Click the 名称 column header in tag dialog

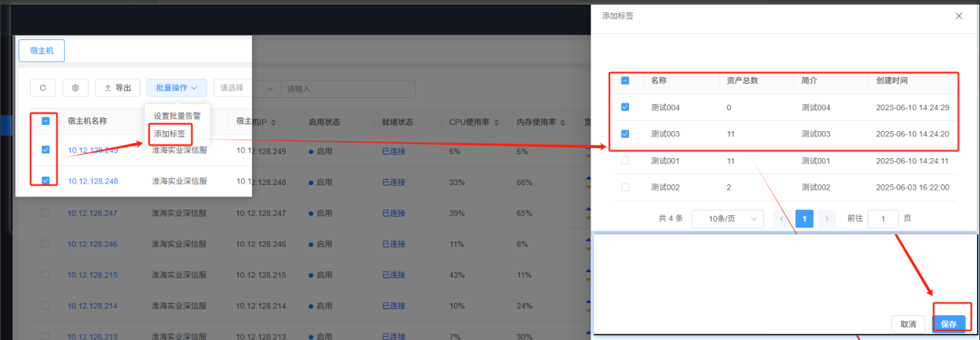tap(658, 80)
